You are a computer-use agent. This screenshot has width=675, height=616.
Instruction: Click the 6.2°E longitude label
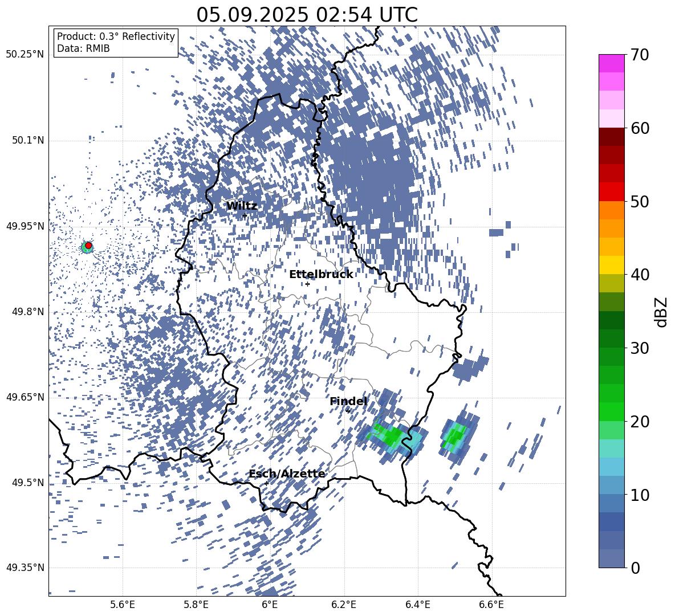344,605
